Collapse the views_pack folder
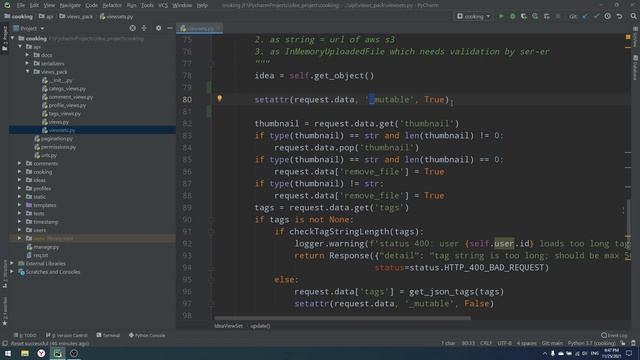 pos(28,71)
